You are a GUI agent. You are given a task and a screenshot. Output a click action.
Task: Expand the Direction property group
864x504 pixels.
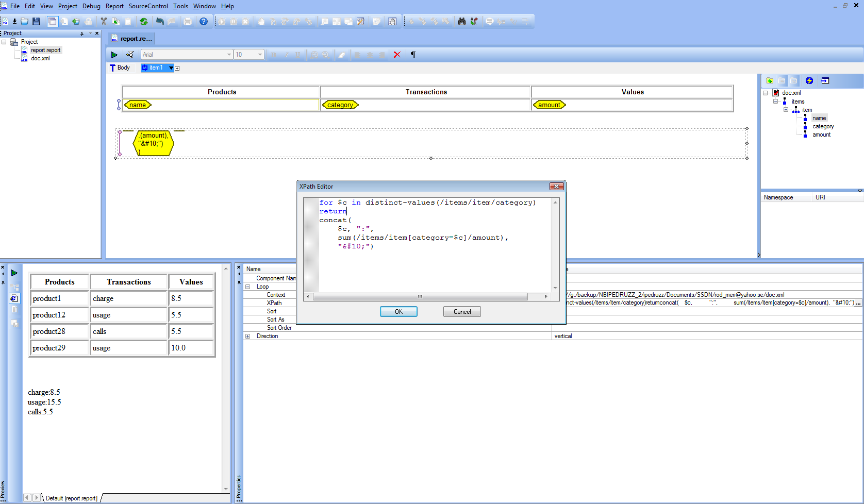[x=248, y=336]
